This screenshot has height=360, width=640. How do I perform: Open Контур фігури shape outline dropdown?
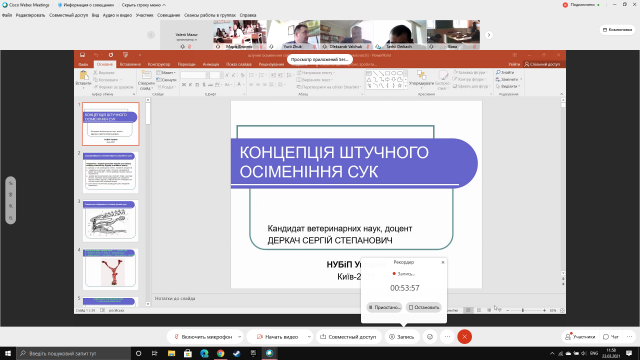click(469, 79)
